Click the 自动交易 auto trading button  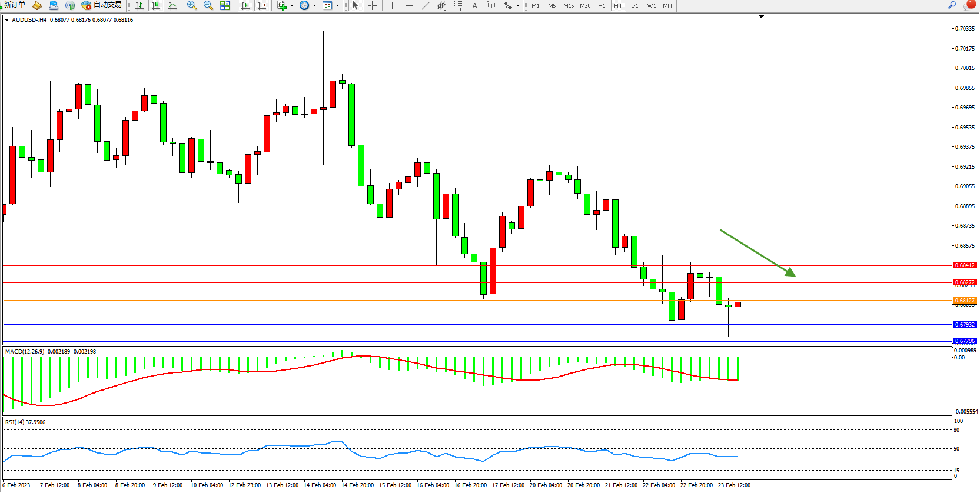point(102,5)
